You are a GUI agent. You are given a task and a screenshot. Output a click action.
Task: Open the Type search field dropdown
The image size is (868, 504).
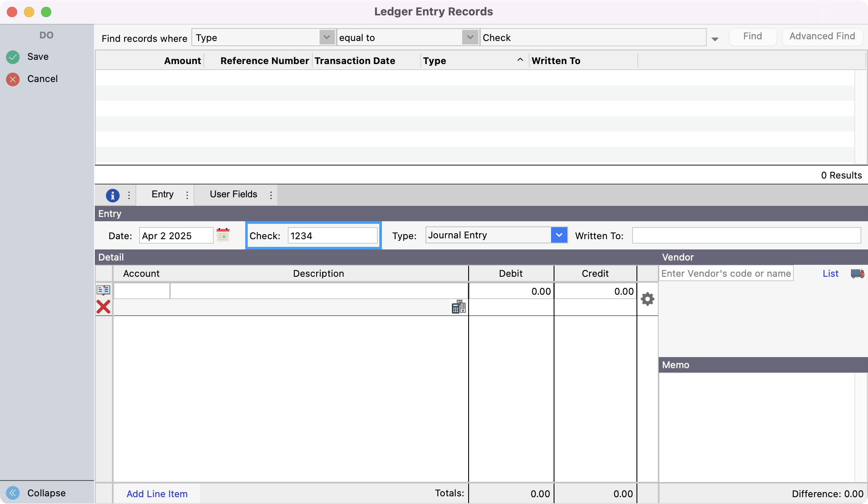pos(327,38)
